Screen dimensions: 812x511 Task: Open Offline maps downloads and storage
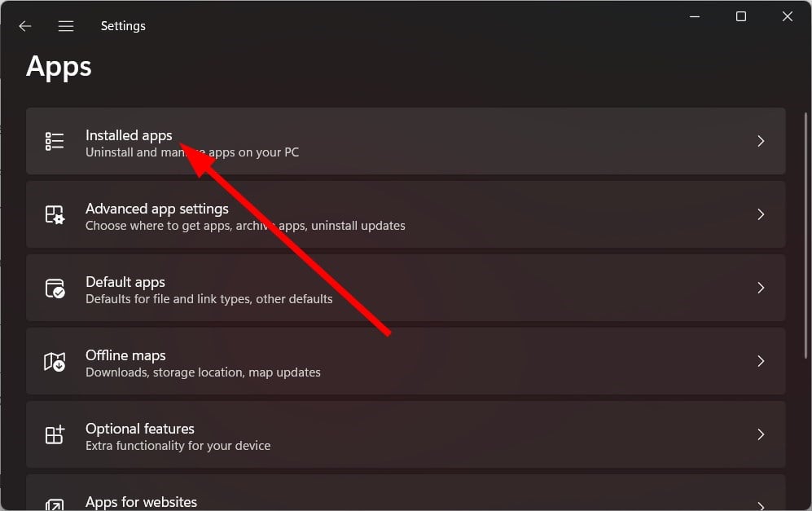point(406,361)
